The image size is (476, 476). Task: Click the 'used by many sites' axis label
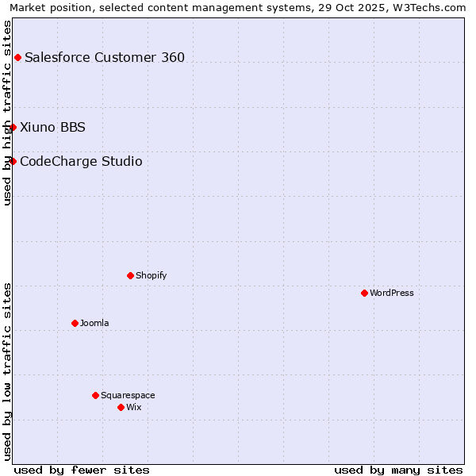coord(398,470)
